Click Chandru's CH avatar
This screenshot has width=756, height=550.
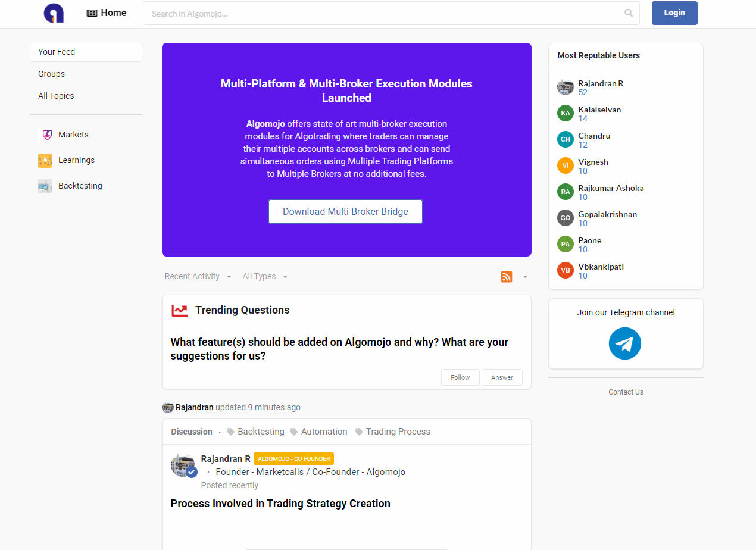click(x=566, y=139)
